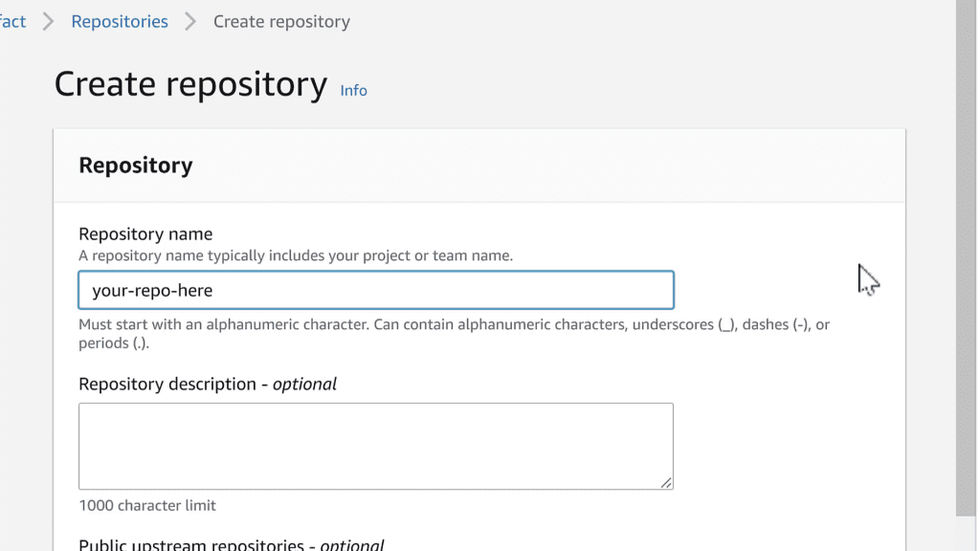This screenshot has height=551, width=980.
Task: Open the Info link beside the heading
Action: click(x=353, y=90)
